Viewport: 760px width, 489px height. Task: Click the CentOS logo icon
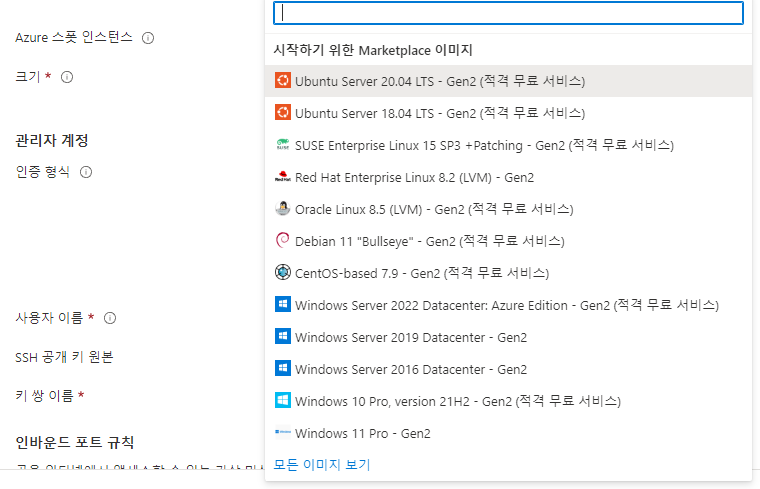(283, 273)
